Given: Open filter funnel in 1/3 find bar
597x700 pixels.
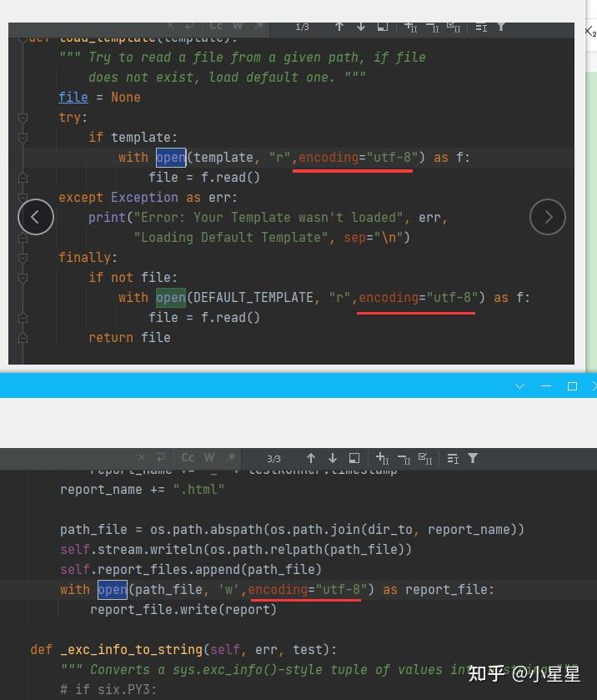Looking at the screenshot, I should click(501, 27).
